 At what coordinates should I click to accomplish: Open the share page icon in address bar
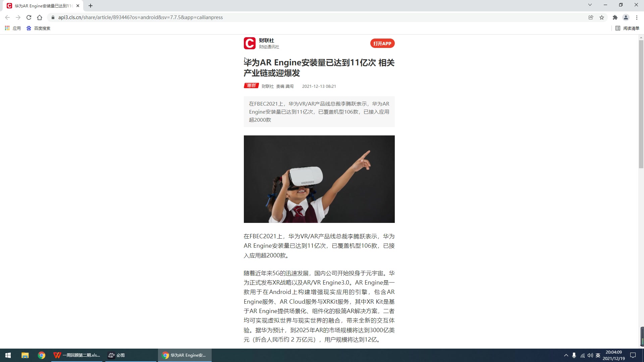click(591, 17)
